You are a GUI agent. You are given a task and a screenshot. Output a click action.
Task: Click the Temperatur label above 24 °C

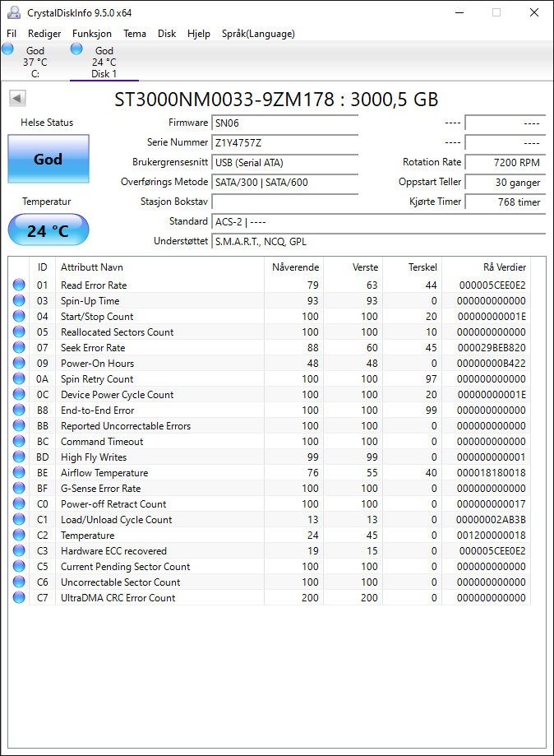tap(47, 202)
